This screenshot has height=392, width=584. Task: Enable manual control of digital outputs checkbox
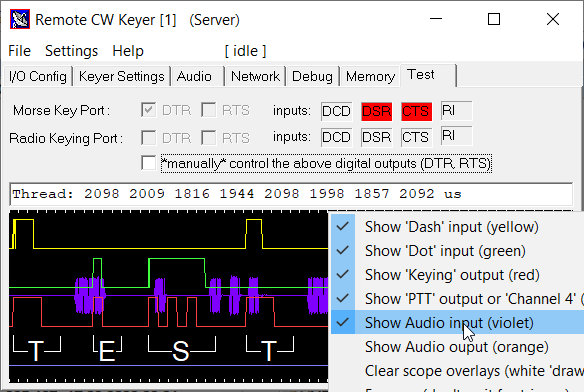(x=149, y=163)
